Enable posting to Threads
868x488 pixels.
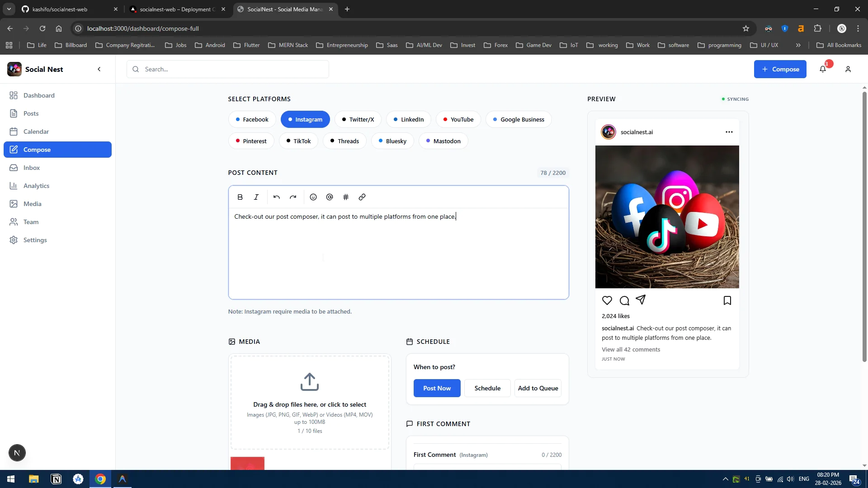(344, 141)
